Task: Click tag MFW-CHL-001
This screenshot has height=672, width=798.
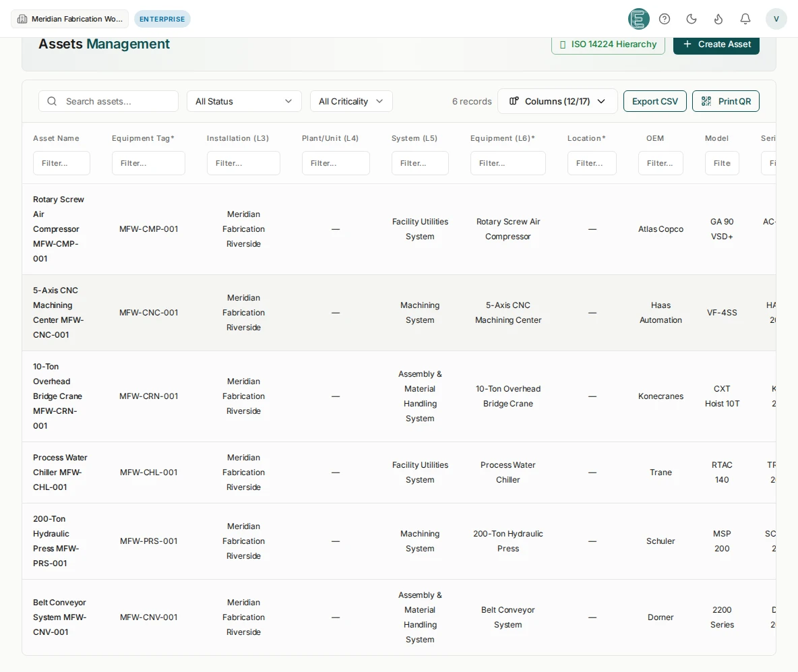Action: pos(148,472)
